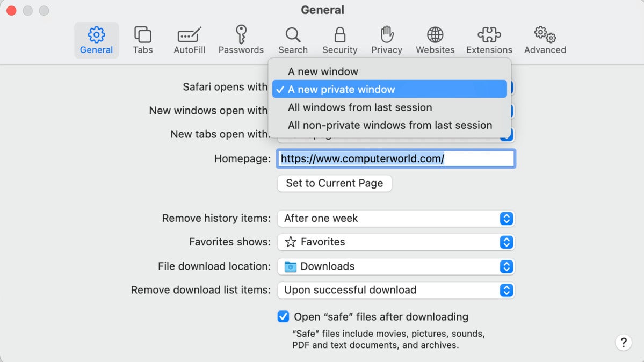Expand the Favorites shows dropdown
The image size is (644, 362).
pyautogui.click(x=396, y=242)
